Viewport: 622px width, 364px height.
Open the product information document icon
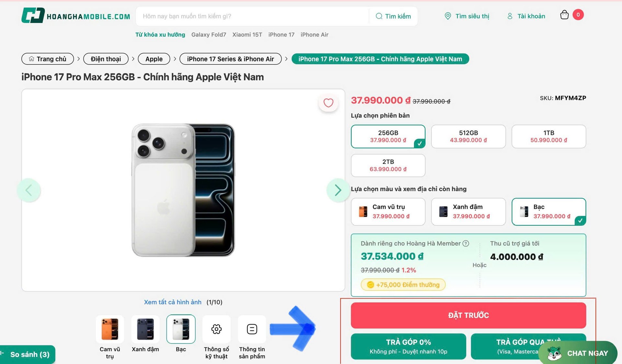[252, 329]
